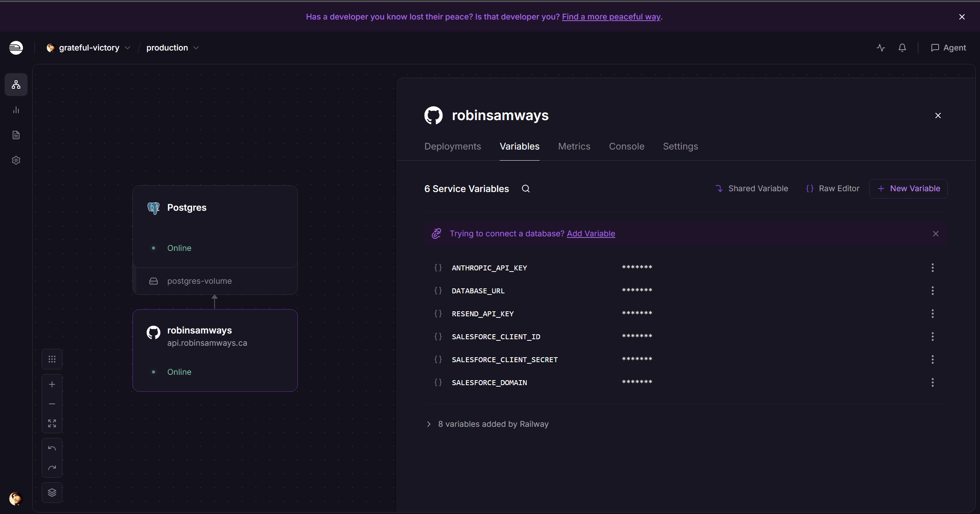
Task: Open options menu for SALESFORCE_DOMAIN
Action: pyautogui.click(x=933, y=382)
